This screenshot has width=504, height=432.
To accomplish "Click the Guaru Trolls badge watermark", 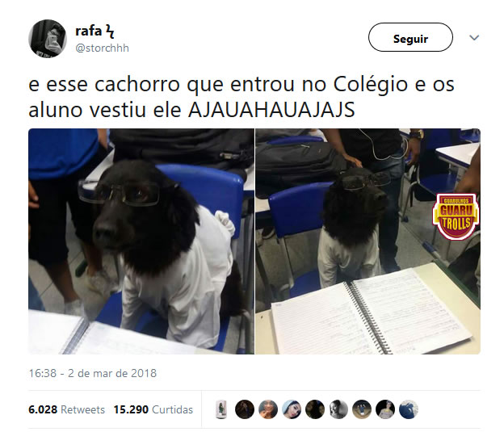I will pyautogui.click(x=456, y=216).
